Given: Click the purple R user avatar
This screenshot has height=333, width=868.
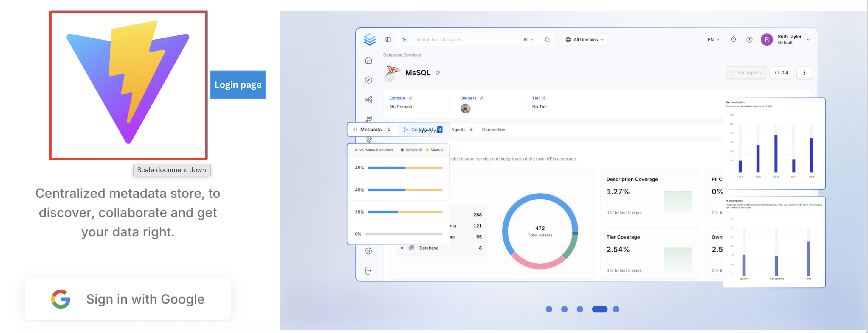Looking at the screenshot, I should coord(767,39).
